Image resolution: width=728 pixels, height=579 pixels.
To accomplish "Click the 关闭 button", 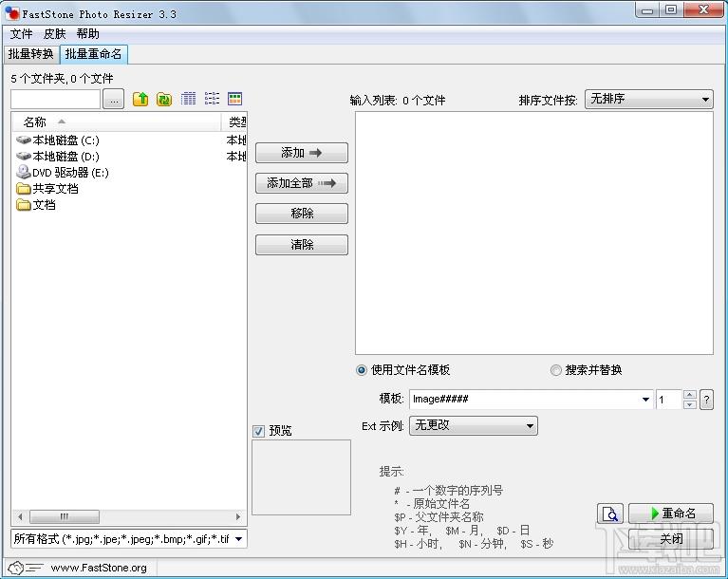I will point(671,539).
